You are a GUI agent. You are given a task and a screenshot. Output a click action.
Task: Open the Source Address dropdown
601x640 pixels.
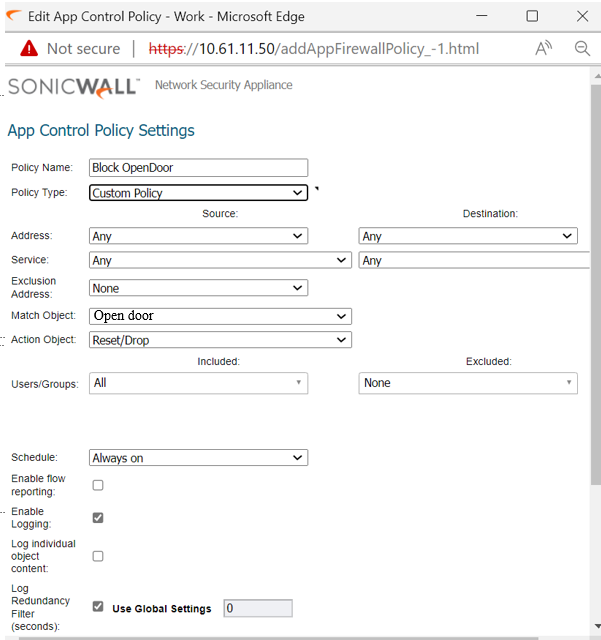[x=198, y=236]
